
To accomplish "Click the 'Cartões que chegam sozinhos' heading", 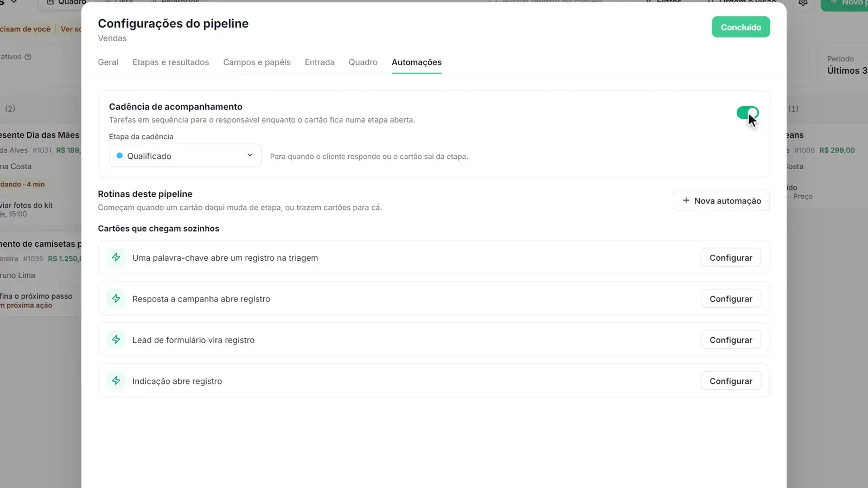I will coord(158,229).
